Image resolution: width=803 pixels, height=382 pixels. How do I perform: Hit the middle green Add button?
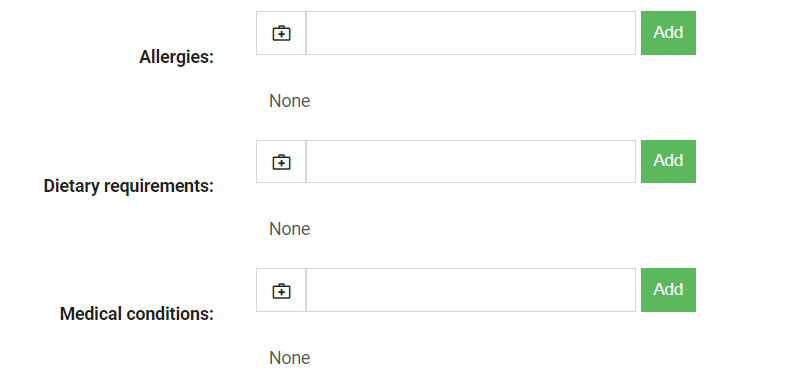tap(668, 161)
